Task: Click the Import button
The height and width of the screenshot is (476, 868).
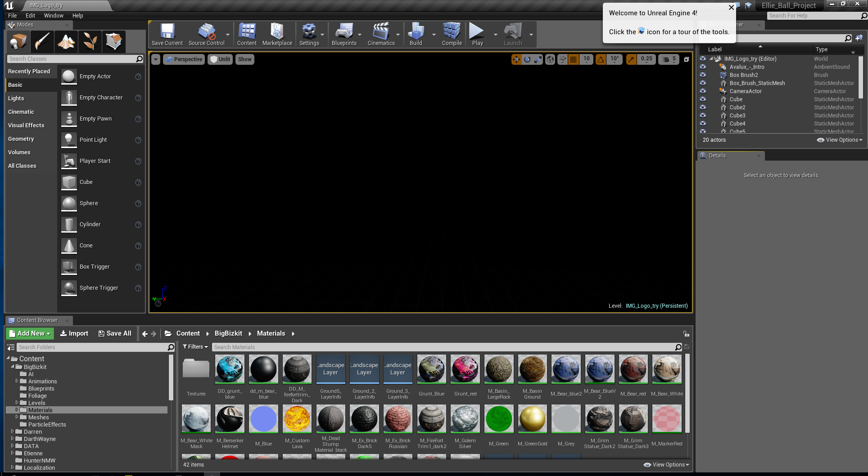Action: [74, 333]
